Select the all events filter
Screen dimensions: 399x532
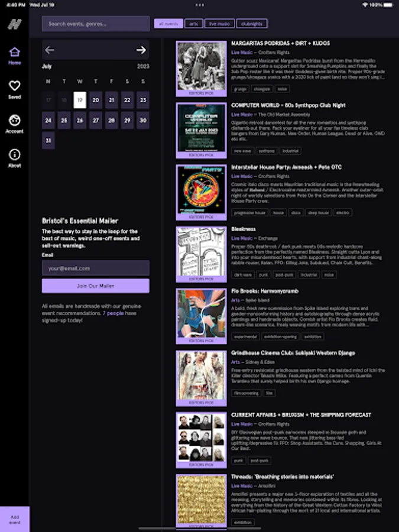click(x=168, y=24)
